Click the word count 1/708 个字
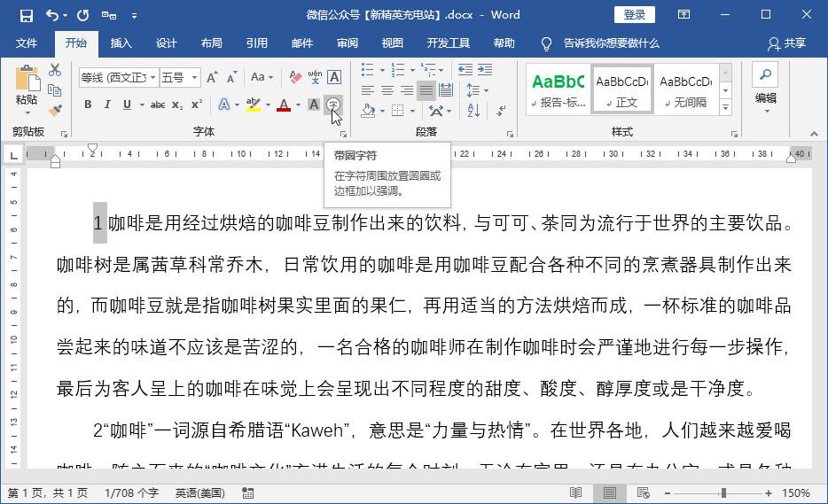This screenshot has height=504, width=828. click(131, 492)
